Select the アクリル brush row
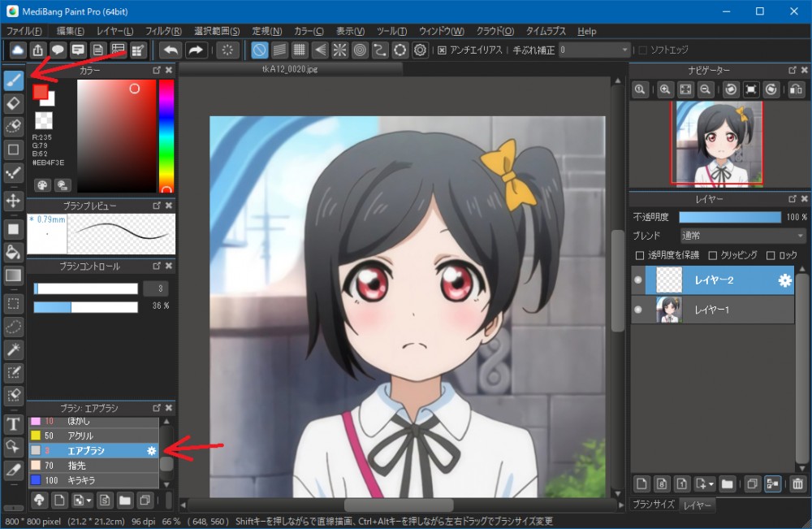This screenshot has height=529, width=812. coord(93,436)
